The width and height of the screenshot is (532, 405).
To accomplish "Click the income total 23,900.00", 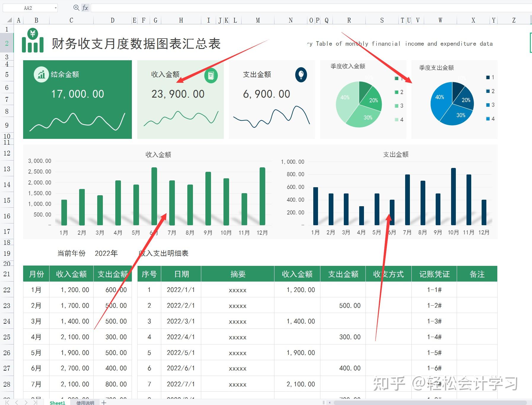I will click(178, 94).
